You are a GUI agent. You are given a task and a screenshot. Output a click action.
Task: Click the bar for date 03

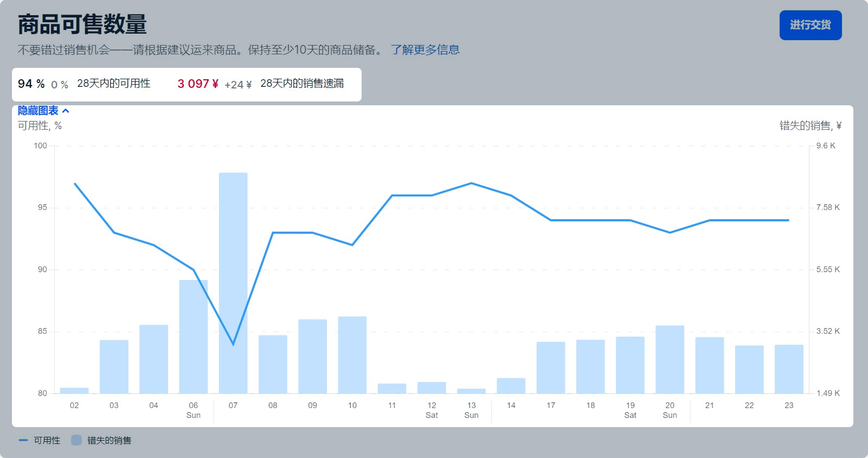(114, 367)
